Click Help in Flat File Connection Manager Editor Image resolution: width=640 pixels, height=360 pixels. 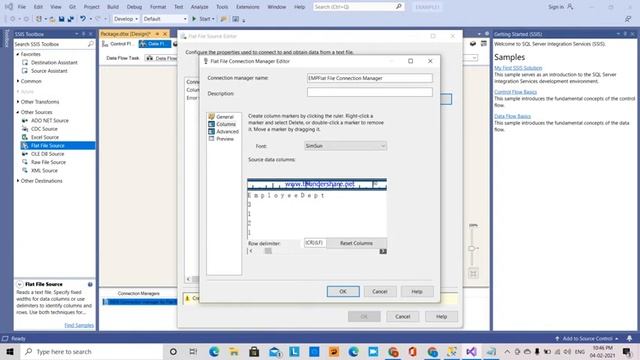pyautogui.click(x=417, y=291)
